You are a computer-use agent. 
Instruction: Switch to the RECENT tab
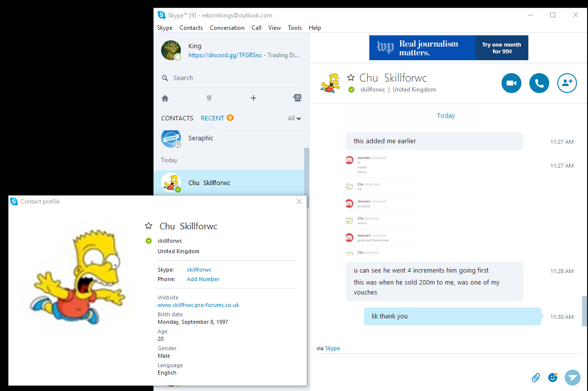click(212, 118)
